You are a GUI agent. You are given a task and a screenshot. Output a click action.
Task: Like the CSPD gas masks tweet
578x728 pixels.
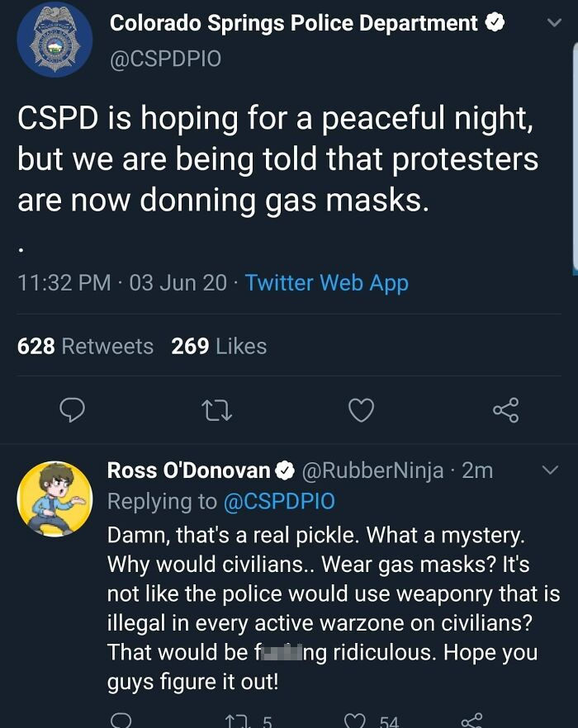[x=361, y=410]
